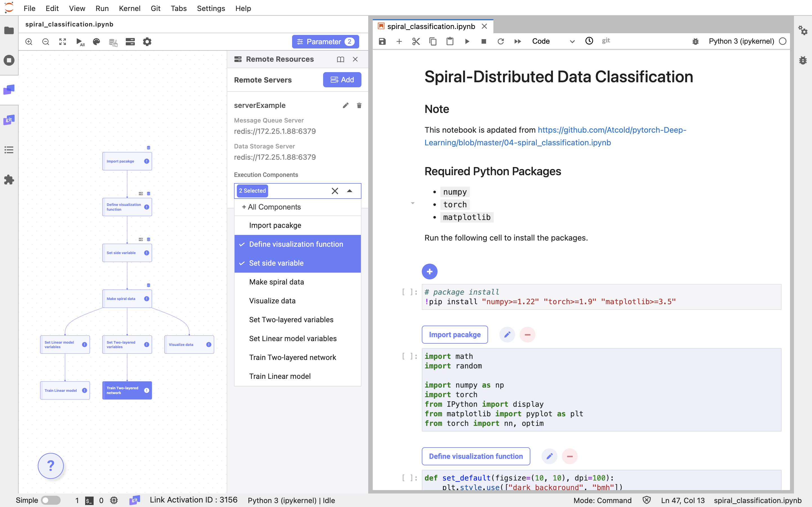812x507 pixels.
Task: Edit serverExample with the pencil icon
Action: pyautogui.click(x=345, y=106)
